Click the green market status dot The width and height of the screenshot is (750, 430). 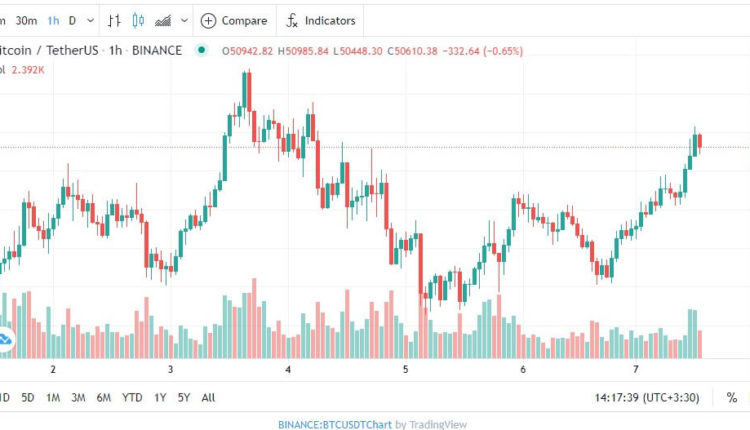tap(202, 50)
